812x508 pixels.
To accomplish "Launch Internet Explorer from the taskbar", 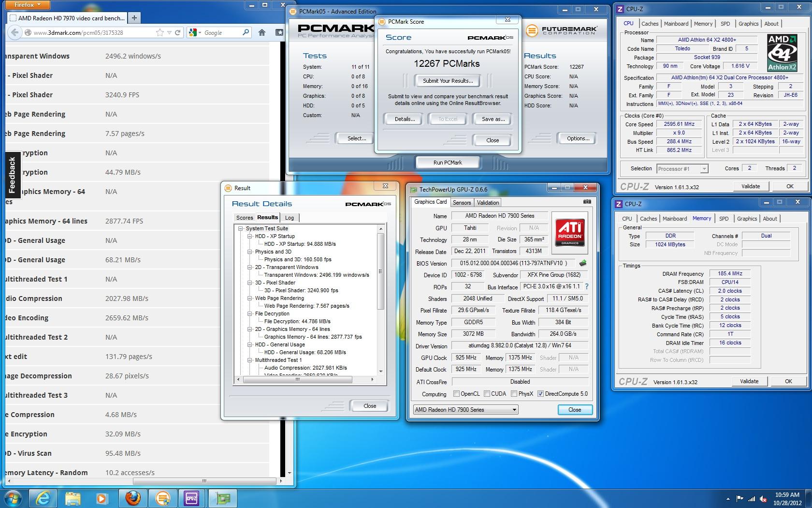I will click(x=43, y=498).
